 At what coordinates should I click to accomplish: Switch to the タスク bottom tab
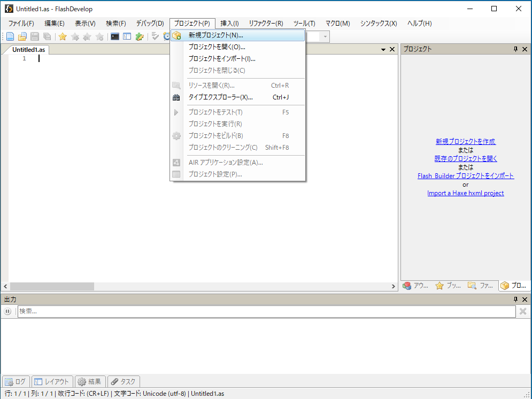pyautogui.click(x=124, y=382)
